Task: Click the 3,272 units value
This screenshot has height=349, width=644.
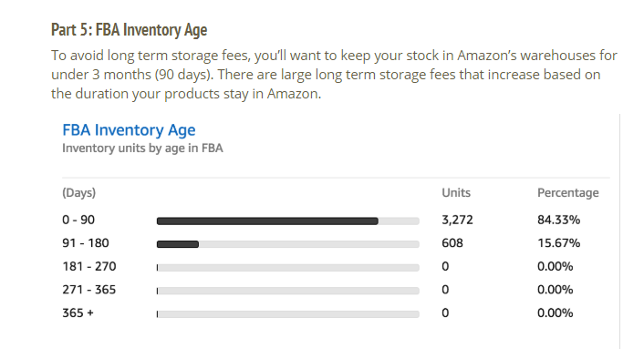Action: (x=457, y=221)
